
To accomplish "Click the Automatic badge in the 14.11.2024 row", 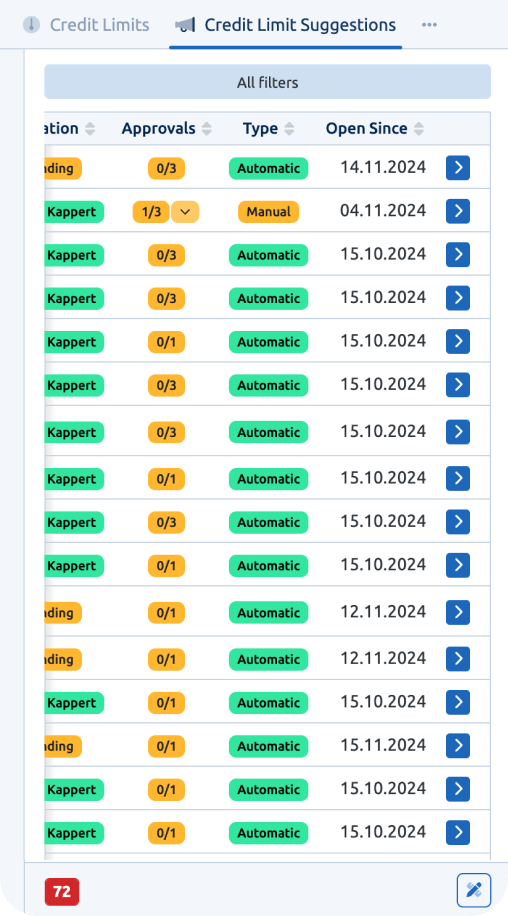I will 269,169.
